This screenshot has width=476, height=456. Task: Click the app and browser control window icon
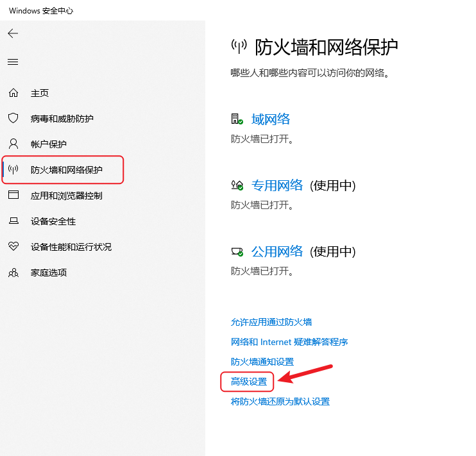13,195
